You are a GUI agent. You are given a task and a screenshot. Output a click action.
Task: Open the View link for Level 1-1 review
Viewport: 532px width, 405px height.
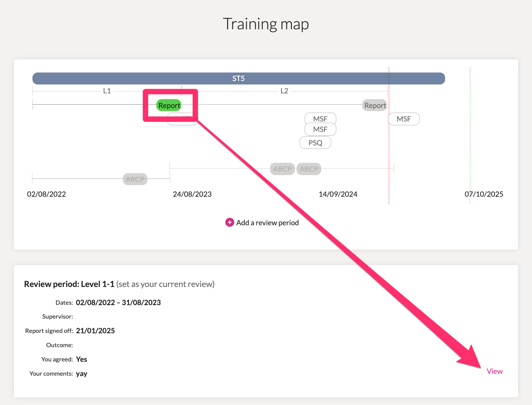[x=495, y=371]
